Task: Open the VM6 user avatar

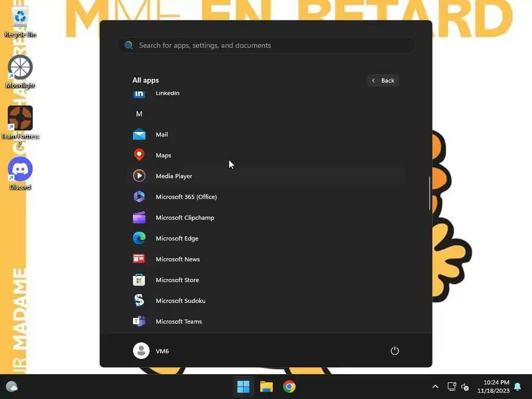Action: click(141, 351)
